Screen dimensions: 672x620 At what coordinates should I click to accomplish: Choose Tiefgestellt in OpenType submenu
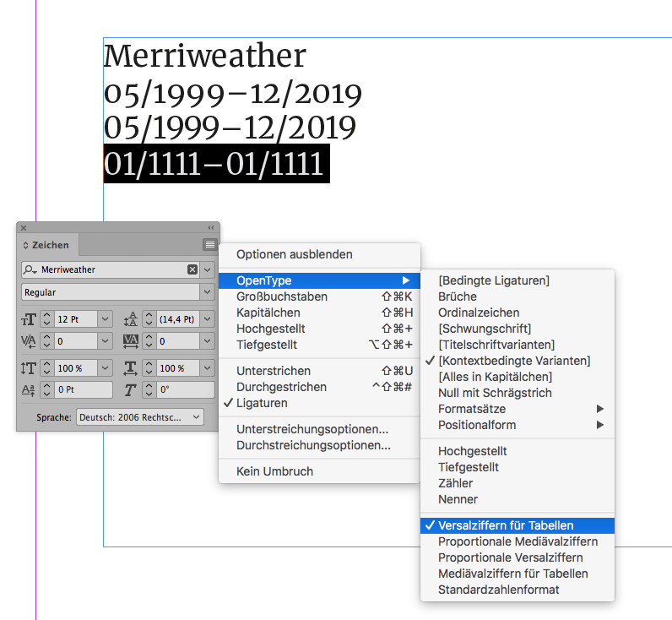518,467
